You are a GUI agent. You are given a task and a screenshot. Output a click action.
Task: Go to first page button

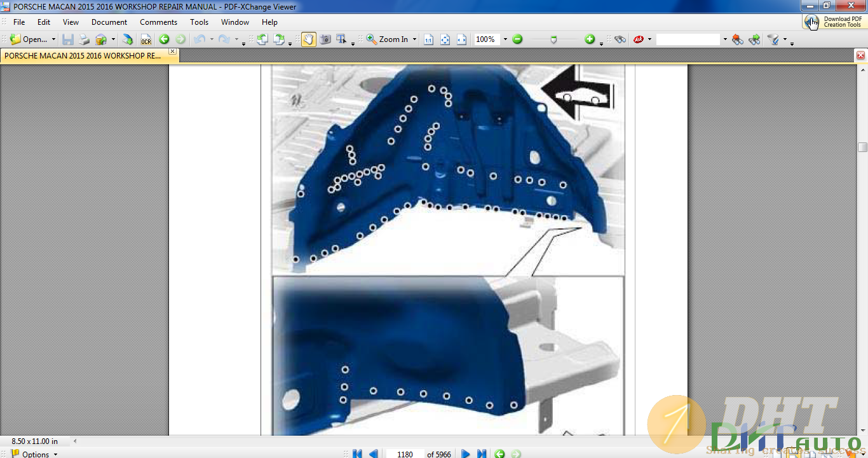pyautogui.click(x=357, y=454)
